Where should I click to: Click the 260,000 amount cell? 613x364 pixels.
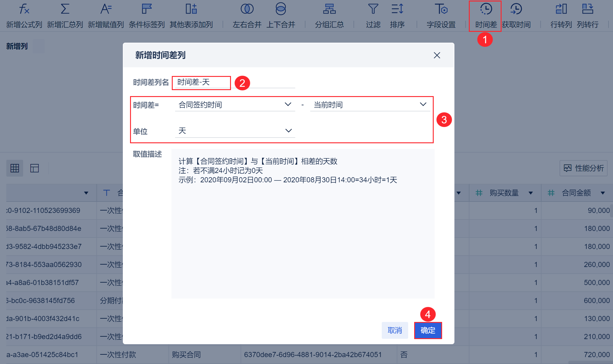pos(577,265)
